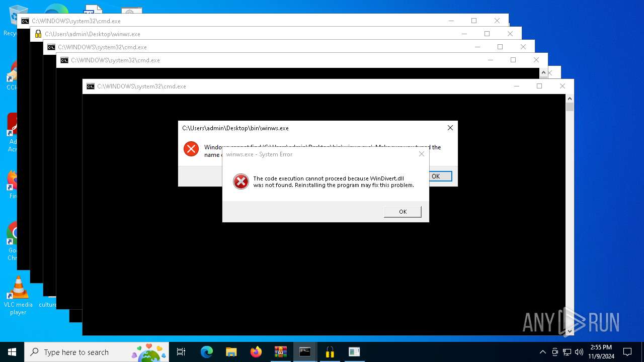Close the backmost cmd.exe window
Screen dimensions: 644x362
pyautogui.click(x=497, y=21)
